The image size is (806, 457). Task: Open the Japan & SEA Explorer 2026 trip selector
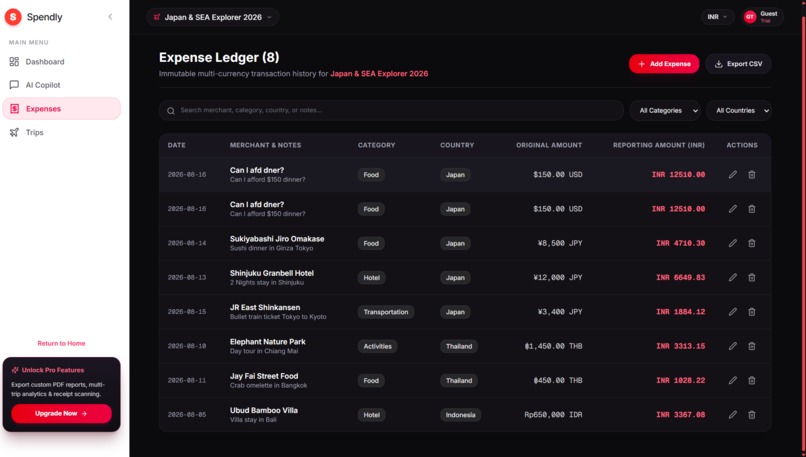click(x=212, y=17)
